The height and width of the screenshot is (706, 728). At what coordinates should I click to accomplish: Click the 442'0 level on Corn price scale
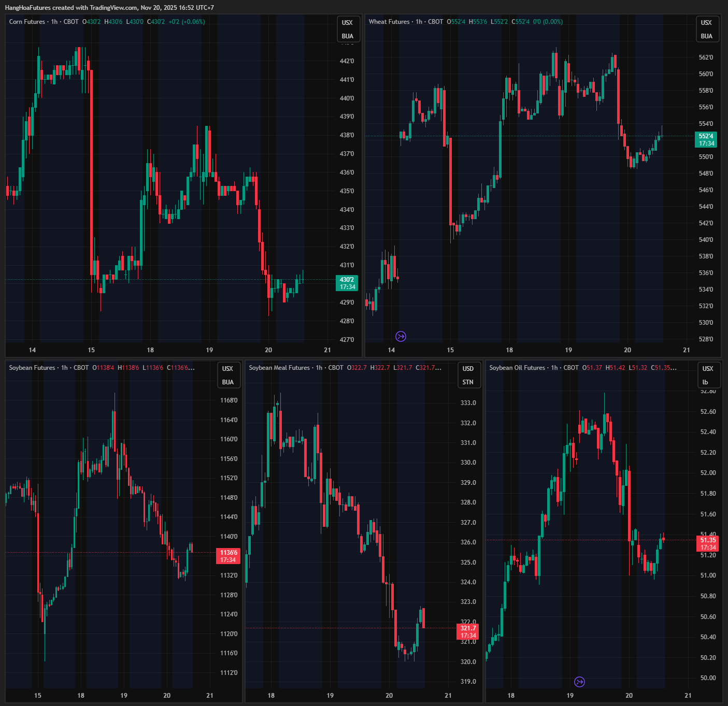tap(347, 61)
